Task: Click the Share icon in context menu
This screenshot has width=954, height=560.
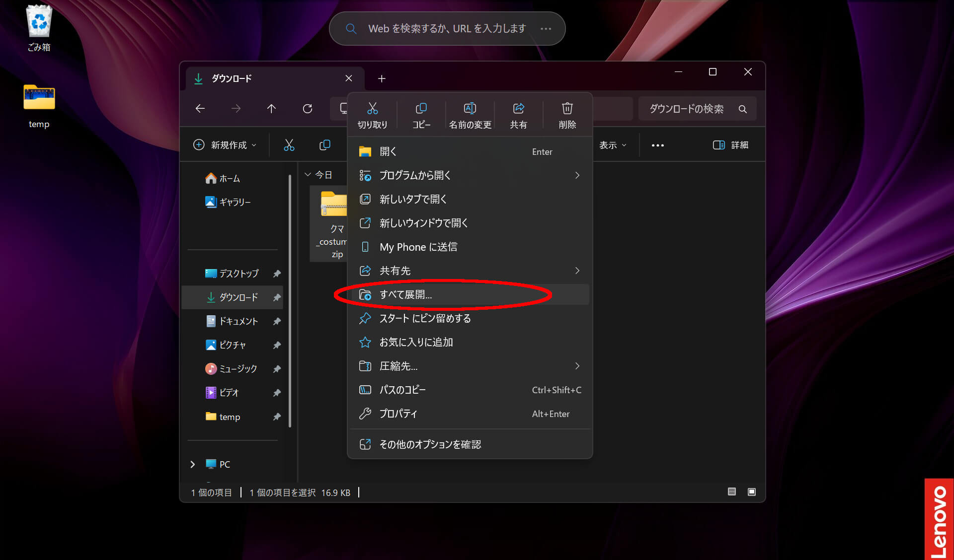Action: pos(518,115)
